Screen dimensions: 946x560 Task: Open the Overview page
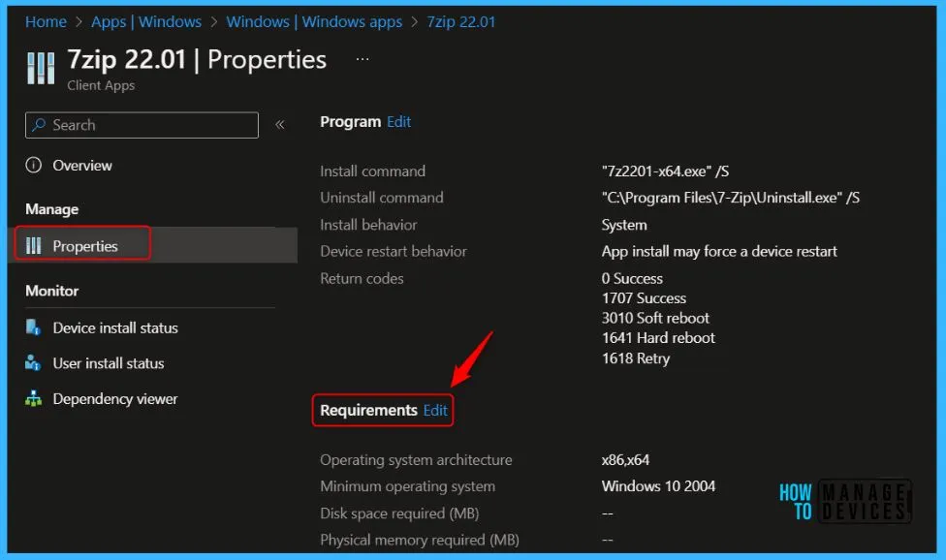[x=82, y=165]
